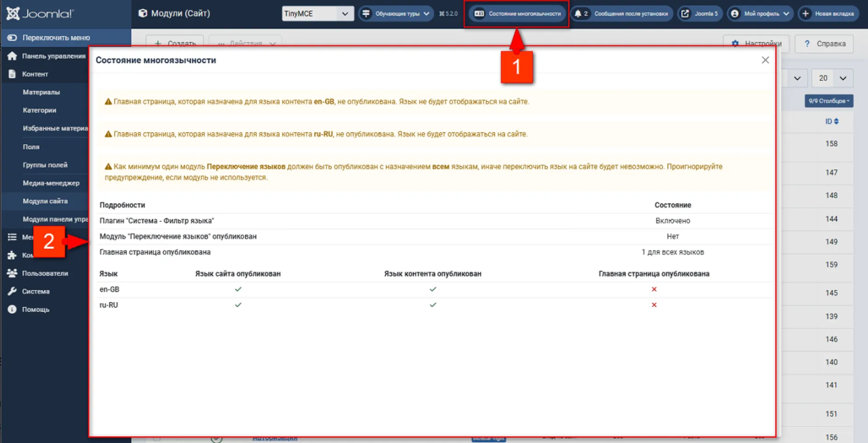
Task: Click the notifications bell icon
Action: click(578, 14)
